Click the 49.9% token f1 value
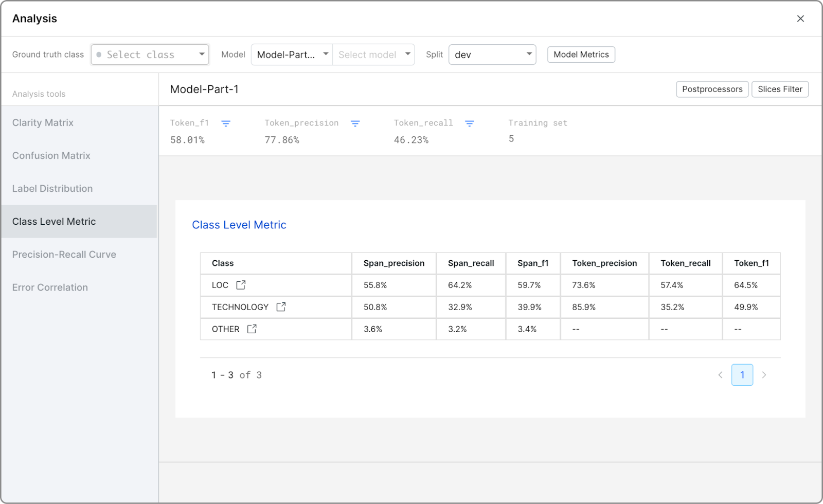The image size is (823, 504). click(746, 307)
